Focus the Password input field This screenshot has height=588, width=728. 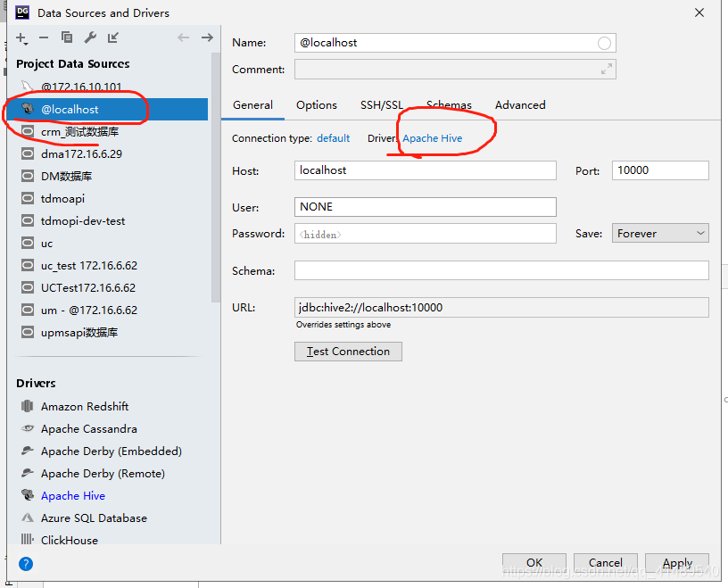click(x=426, y=234)
